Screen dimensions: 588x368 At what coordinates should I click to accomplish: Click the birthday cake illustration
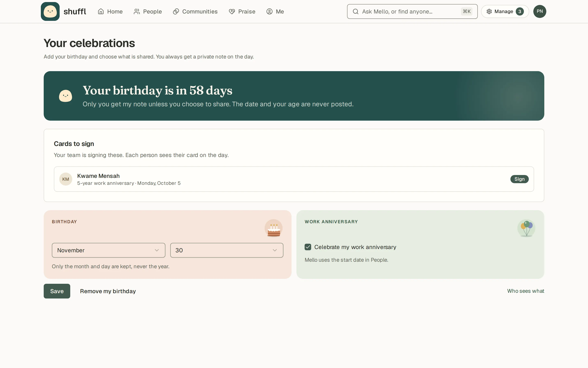pos(274,228)
